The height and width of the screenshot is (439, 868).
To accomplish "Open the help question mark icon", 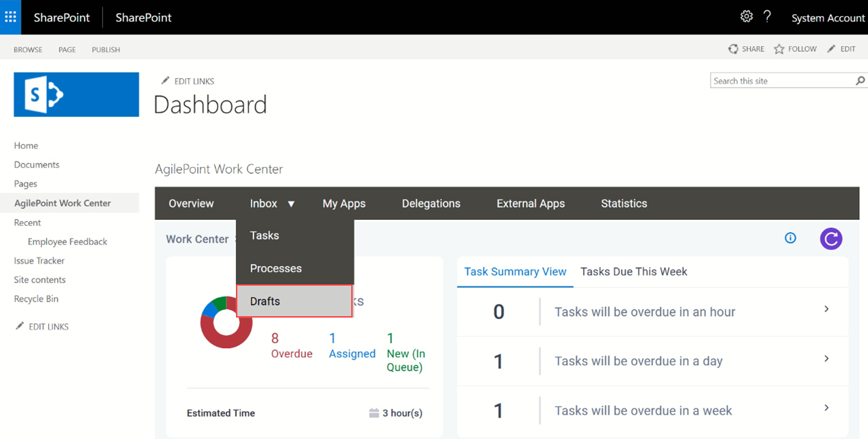I will click(x=767, y=16).
